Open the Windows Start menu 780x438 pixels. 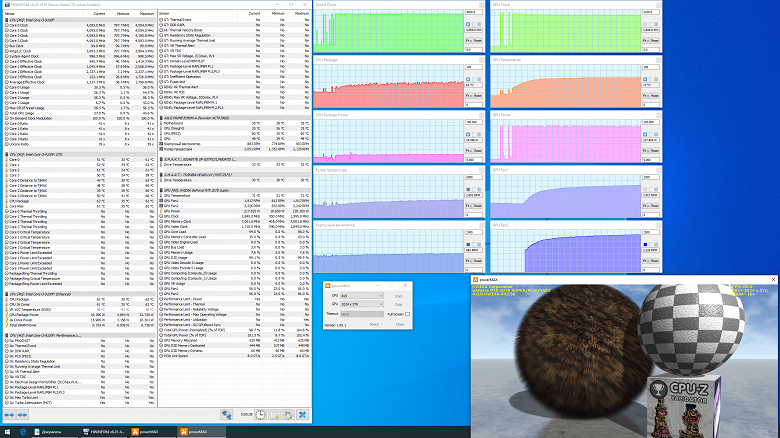coord(7,431)
